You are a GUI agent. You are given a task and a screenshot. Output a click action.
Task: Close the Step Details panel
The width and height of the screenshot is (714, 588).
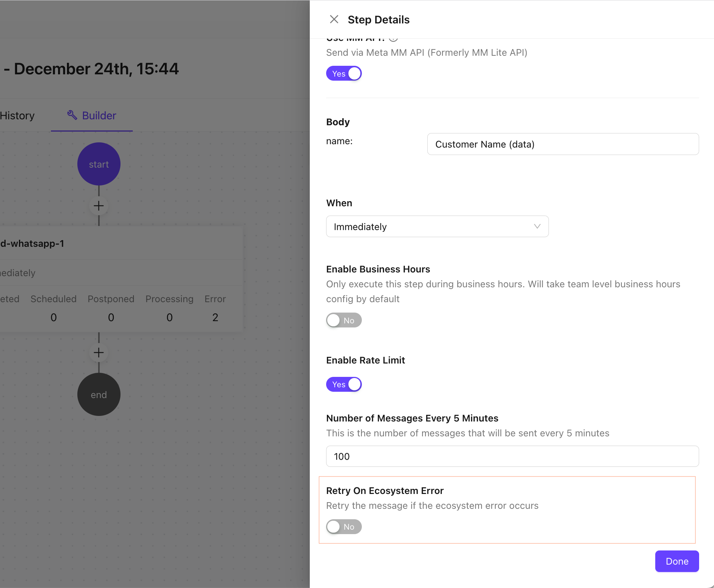[x=334, y=19]
